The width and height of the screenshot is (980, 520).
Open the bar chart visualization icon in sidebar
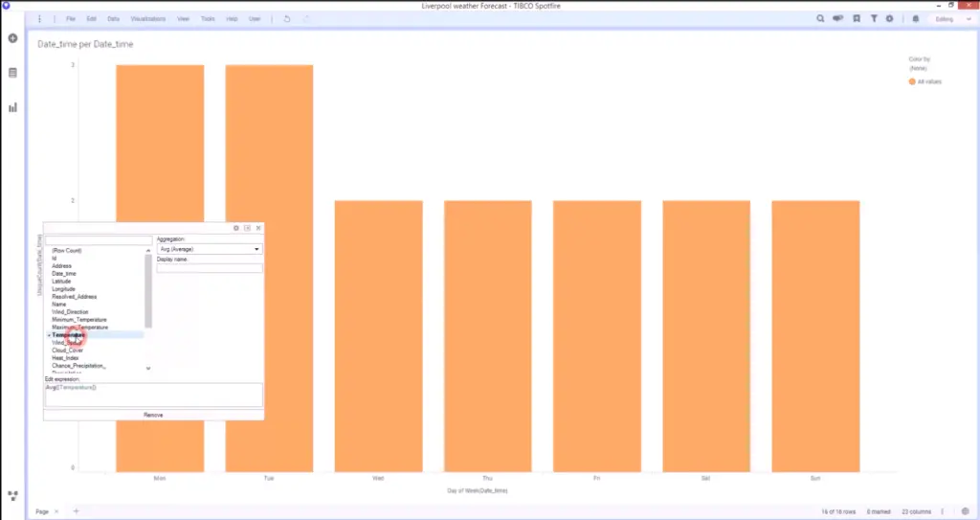click(x=12, y=107)
